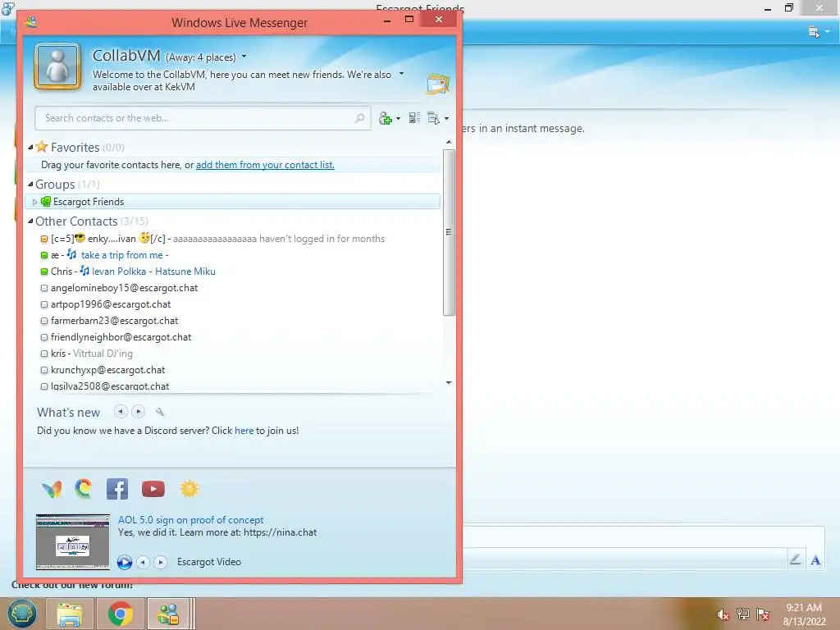Click the network tray icon

click(743, 614)
